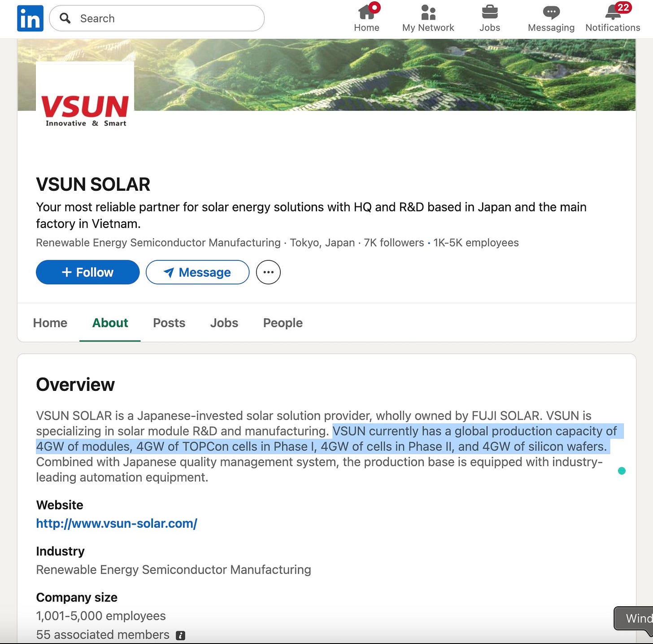Click the Tokyo, Japan location text
Viewport: 653px width, 644px height.
[x=322, y=243]
